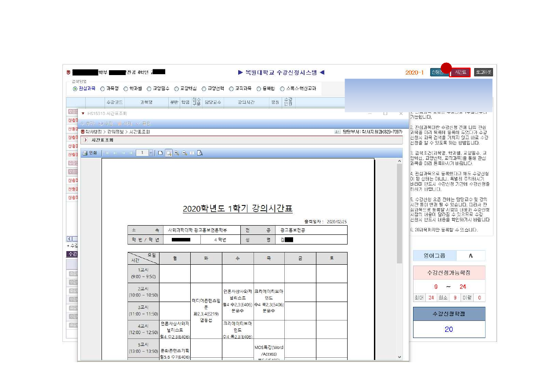Open the page number dropdown
Screen dimensions: 555x392
pyautogui.click(x=151, y=153)
